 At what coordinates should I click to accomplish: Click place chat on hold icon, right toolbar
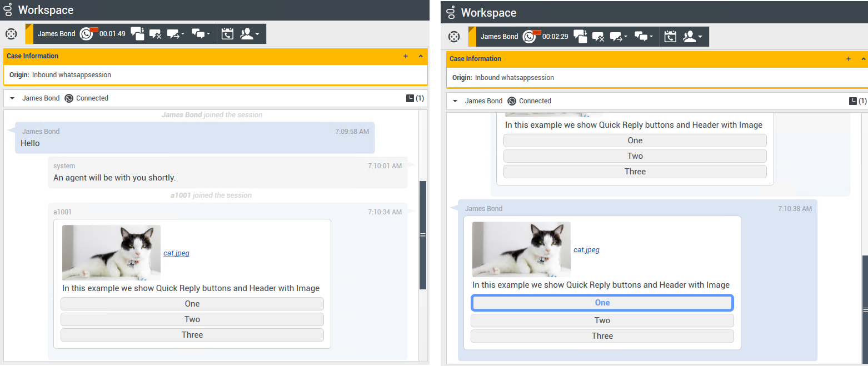click(x=580, y=37)
